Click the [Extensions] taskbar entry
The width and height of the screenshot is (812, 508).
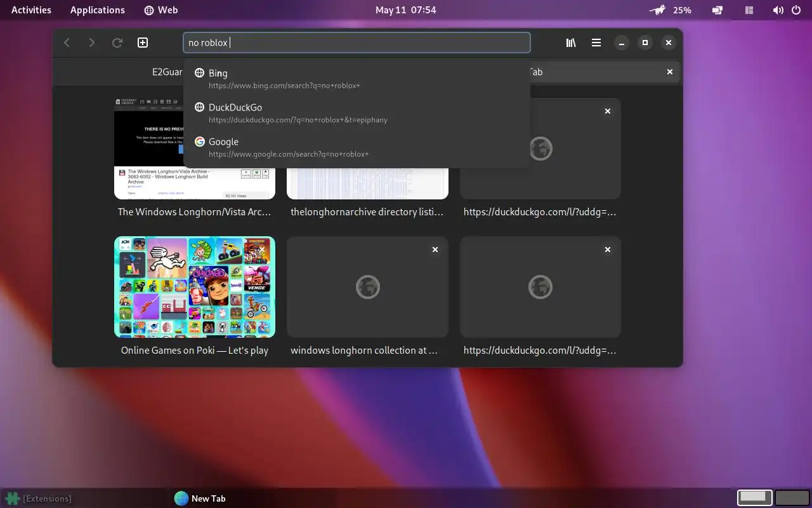(39, 498)
